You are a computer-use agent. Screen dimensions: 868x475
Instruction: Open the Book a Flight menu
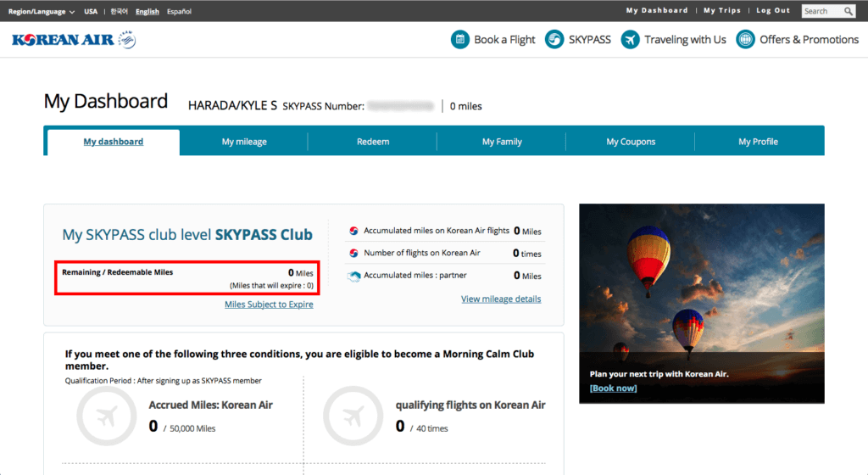click(504, 39)
